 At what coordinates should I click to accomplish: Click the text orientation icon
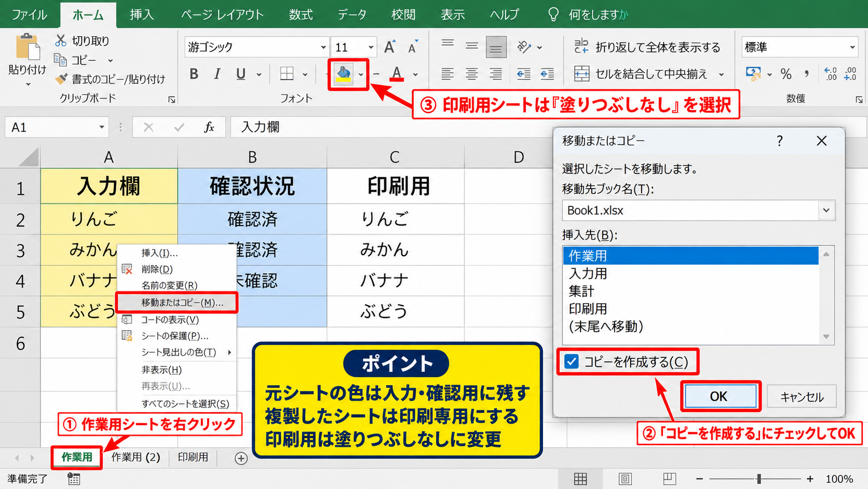pyautogui.click(x=524, y=47)
